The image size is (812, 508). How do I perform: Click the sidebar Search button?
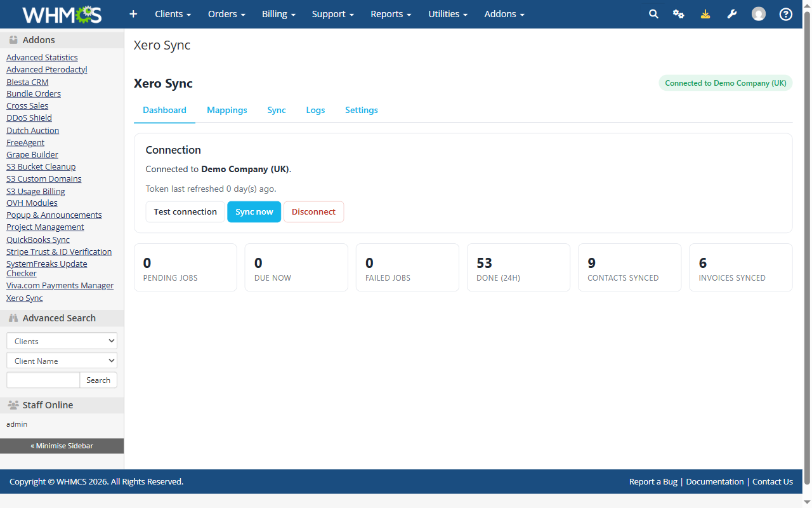coord(98,380)
